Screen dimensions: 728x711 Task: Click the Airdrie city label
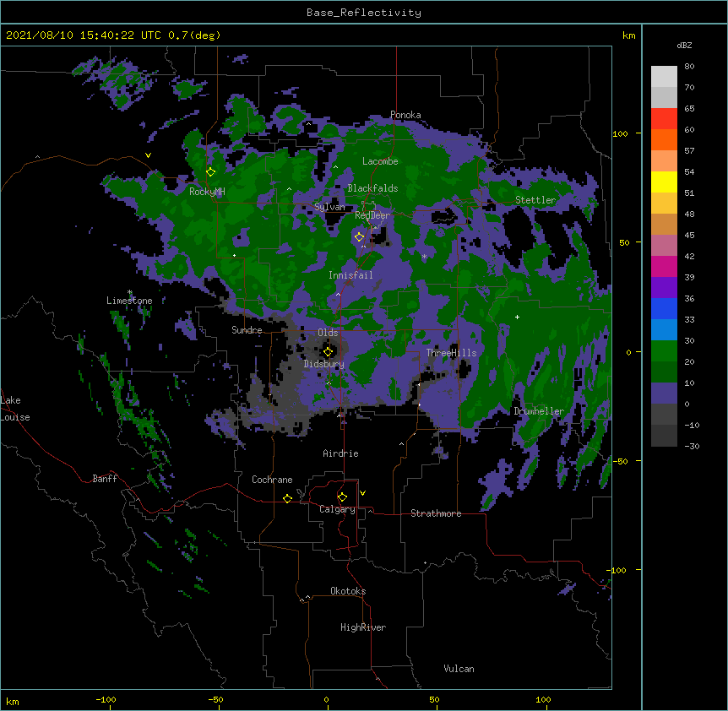341,453
